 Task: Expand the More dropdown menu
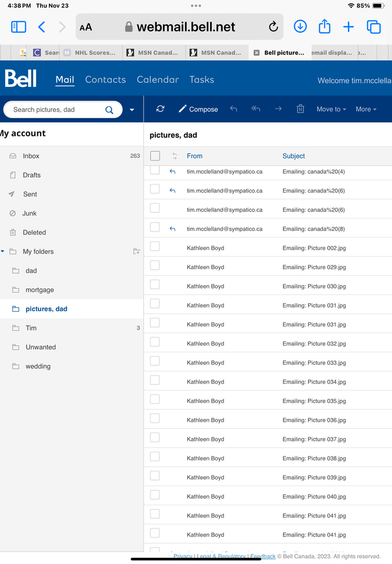366,109
